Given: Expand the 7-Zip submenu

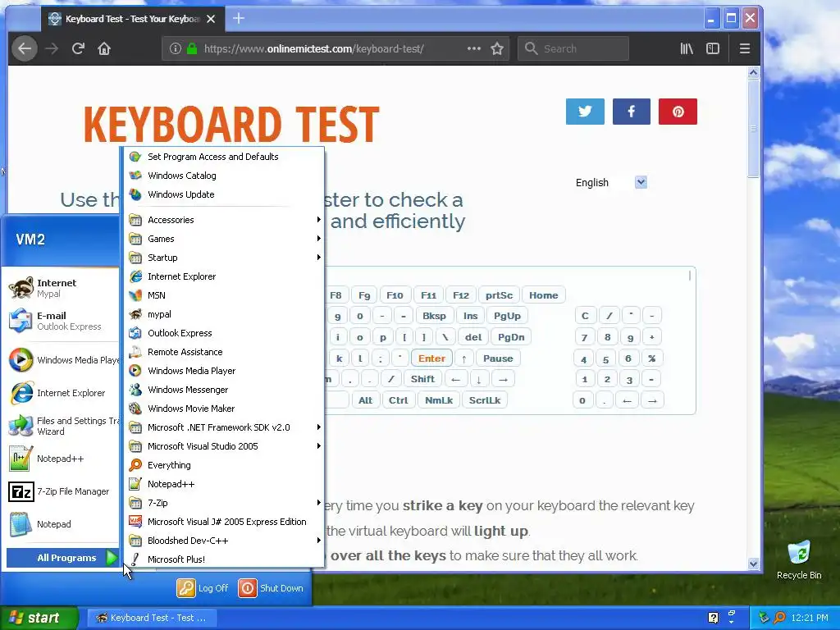Looking at the screenshot, I should pyautogui.click(x=224, y=503).
